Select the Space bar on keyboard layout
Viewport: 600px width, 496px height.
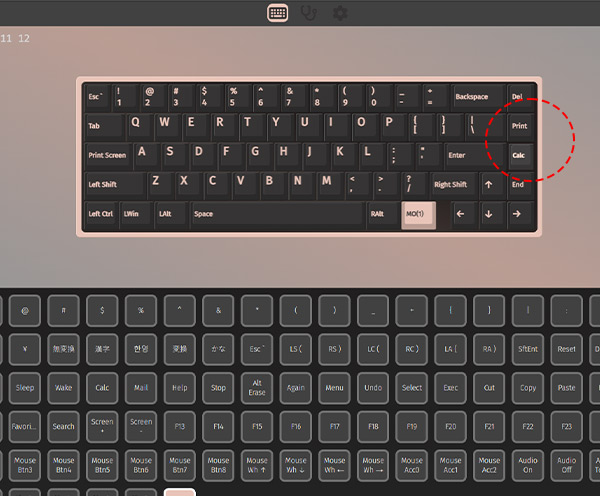pos(277,214)
